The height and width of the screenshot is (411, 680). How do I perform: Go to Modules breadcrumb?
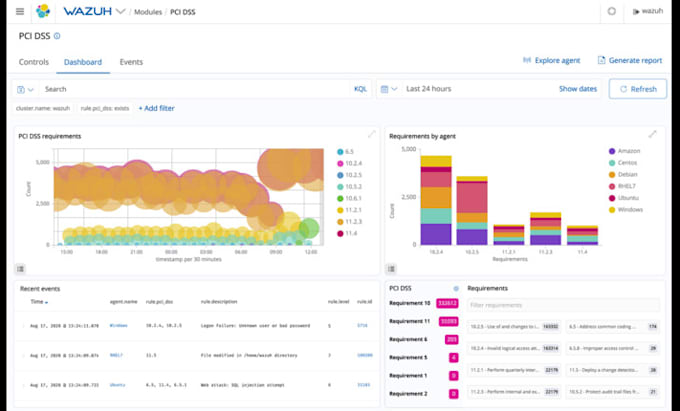[148, 12]
